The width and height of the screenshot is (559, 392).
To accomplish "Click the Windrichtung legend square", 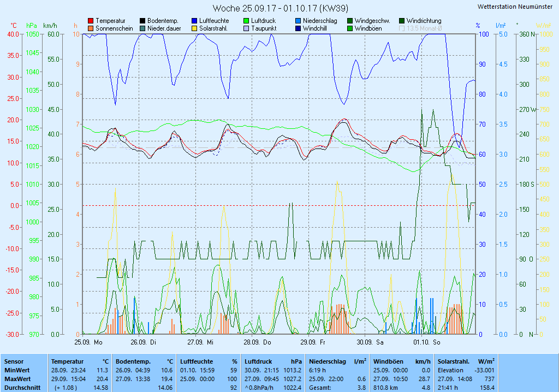I will 402,21.
